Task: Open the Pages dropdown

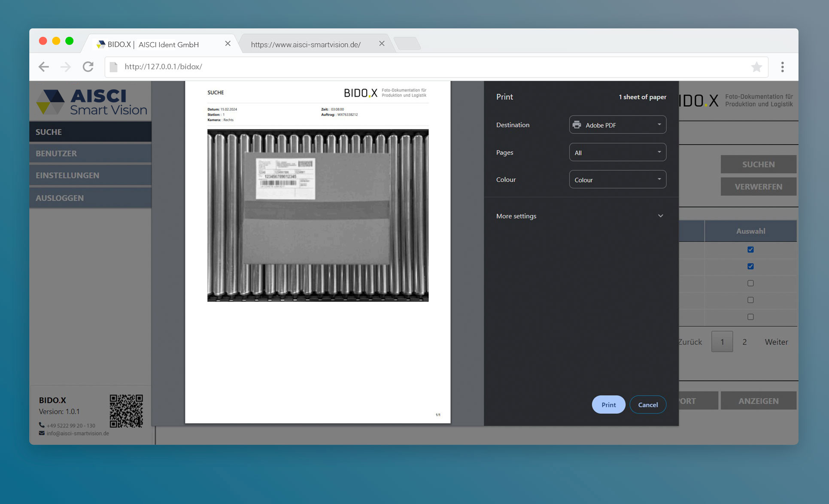Action: tap(617, 152)
